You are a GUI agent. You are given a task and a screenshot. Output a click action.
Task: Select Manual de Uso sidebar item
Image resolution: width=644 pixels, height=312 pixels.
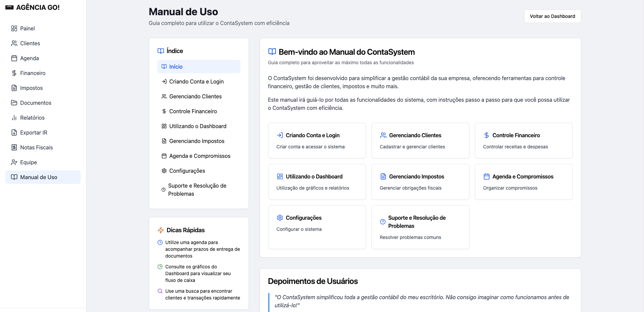43,177
